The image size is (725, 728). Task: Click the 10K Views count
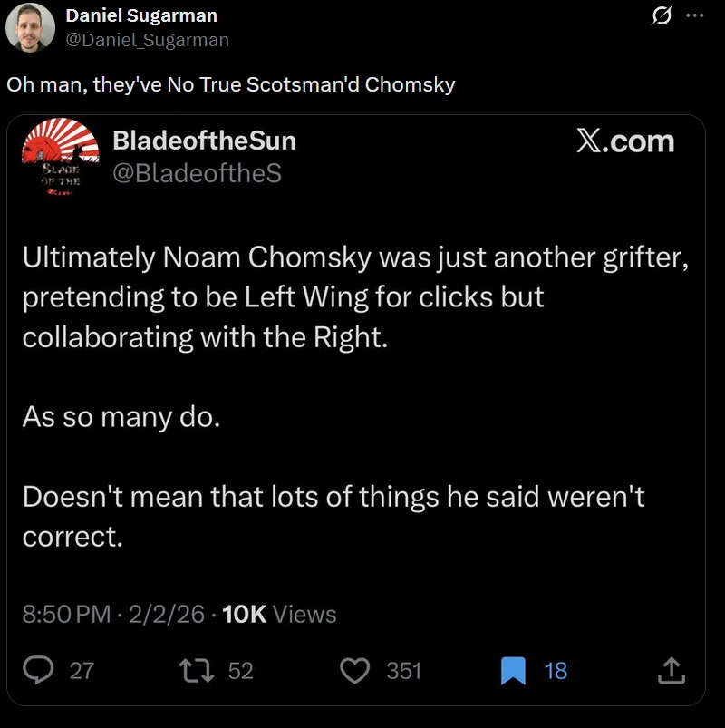click(279, 614)
